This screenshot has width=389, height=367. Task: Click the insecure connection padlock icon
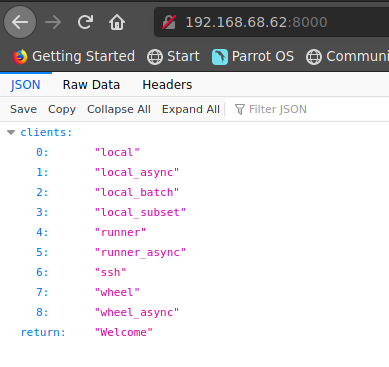pos(169,22)
